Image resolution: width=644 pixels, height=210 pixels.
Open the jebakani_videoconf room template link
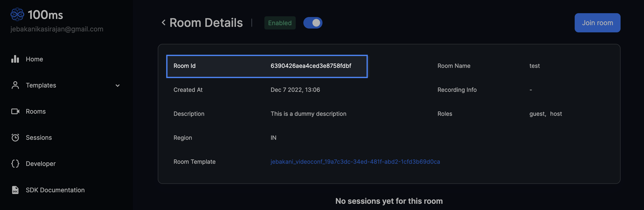coord(355,162)
